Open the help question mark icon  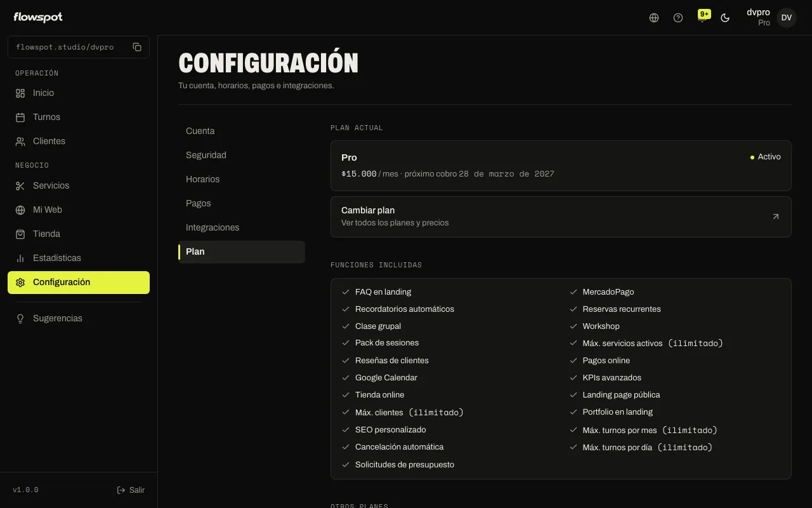point(678,18)
